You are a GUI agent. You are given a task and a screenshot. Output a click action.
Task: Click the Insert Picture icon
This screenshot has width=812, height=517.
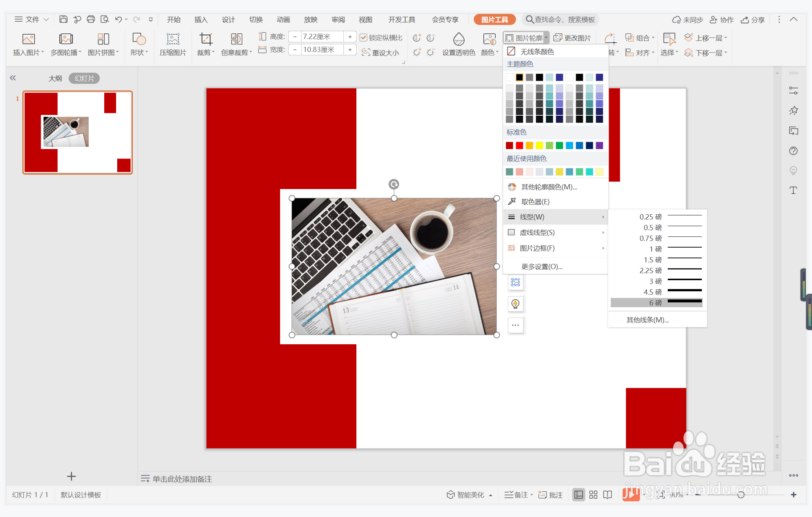click(x=28, y=39)
